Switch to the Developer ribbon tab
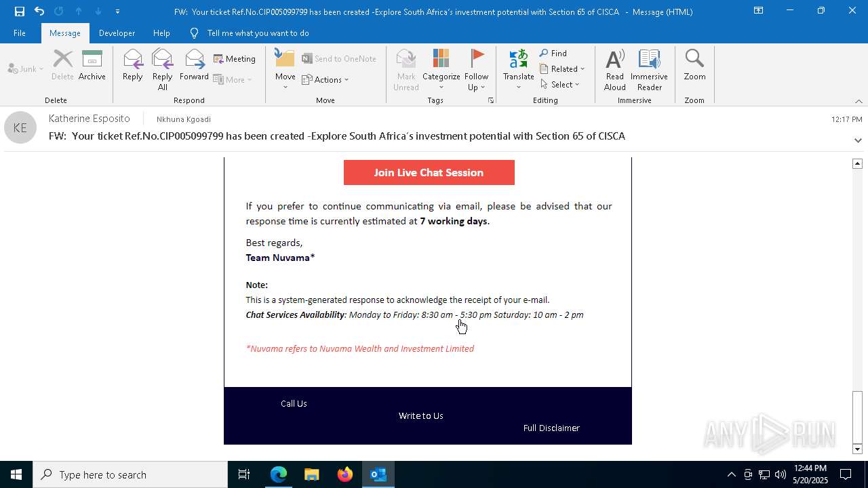Screen dimensions: 868x488 pos(117,33)
